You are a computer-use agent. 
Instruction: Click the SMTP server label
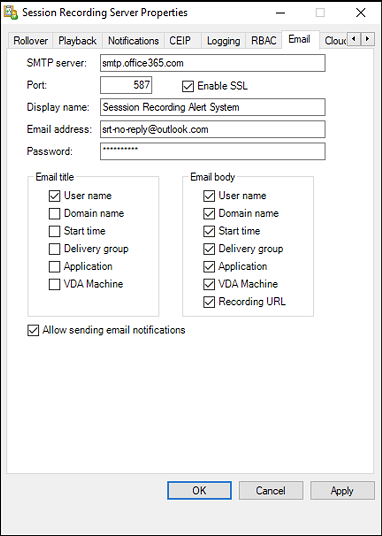click(57, 63)
